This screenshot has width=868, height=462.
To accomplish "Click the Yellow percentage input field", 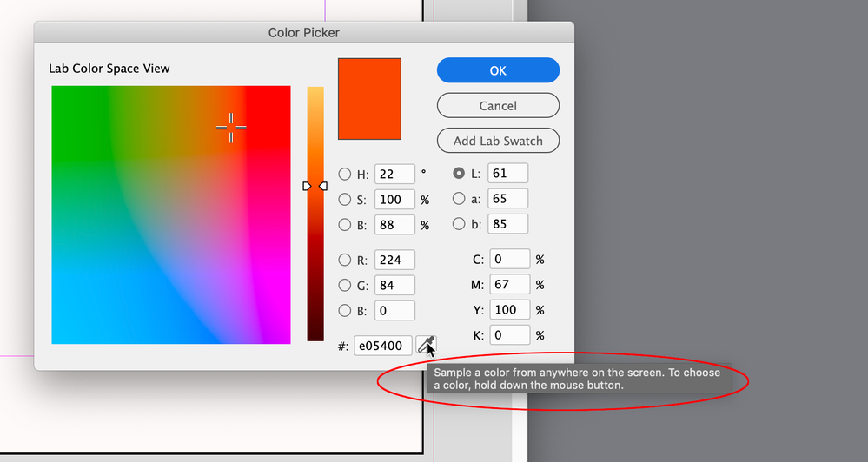I will pos(508,309).
